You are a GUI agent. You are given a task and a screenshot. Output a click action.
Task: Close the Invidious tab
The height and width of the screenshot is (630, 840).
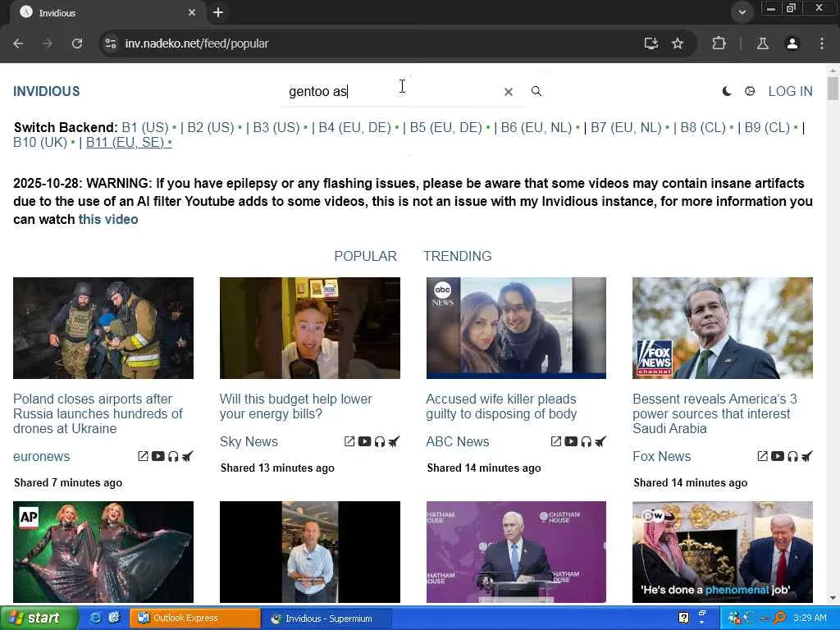[x=192, y=12]
